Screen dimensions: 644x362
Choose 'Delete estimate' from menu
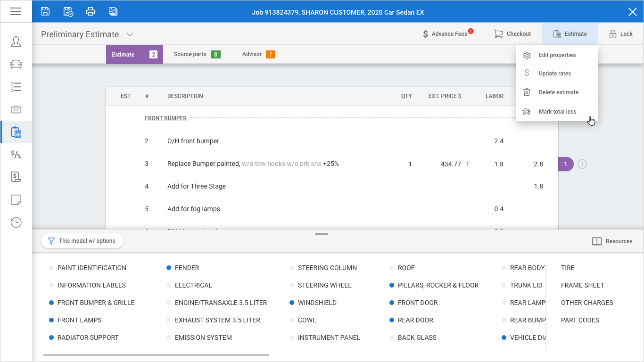click(558, 92)
